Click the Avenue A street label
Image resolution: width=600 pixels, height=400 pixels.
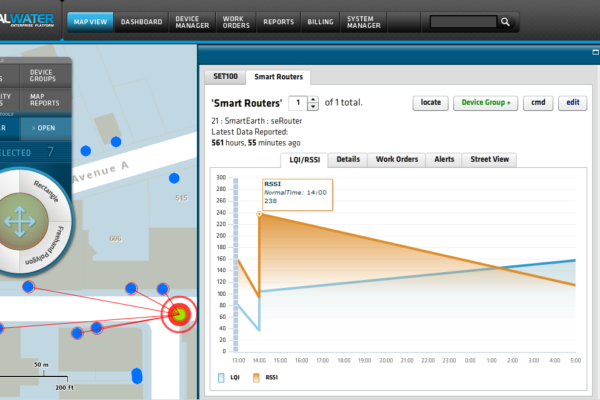tap(100, 172)
